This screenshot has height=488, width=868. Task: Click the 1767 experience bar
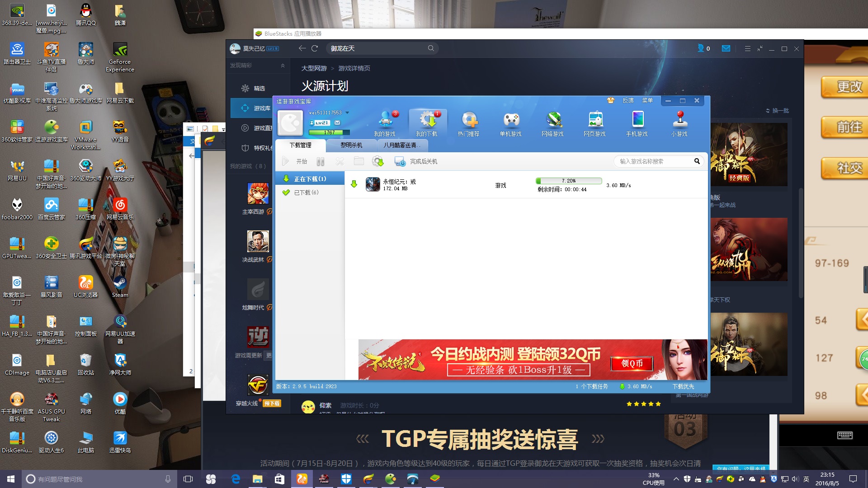329,132
